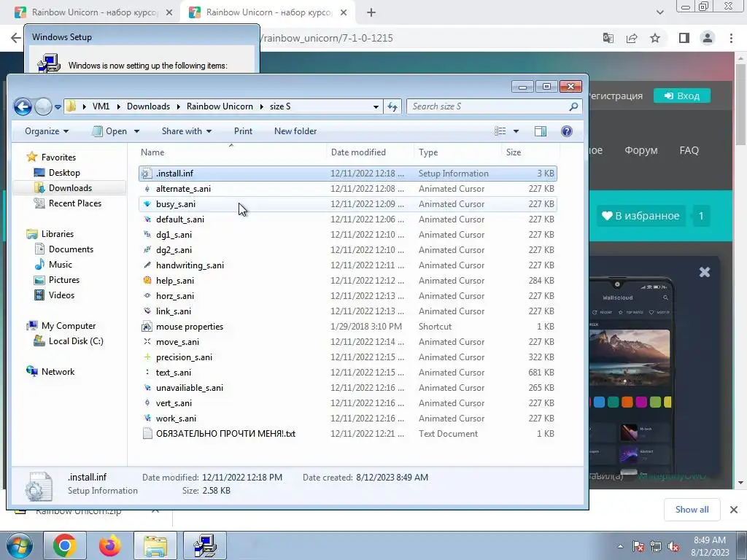Screen dimensions: 747x560
Task: Open a new Chrome tab
Action: [371, 12]
